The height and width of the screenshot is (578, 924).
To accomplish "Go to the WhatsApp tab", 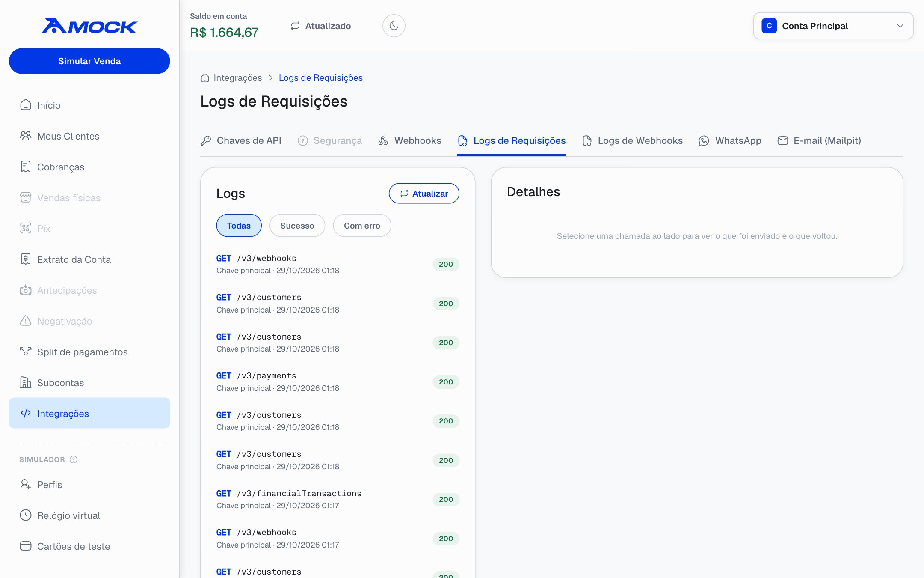I will 730,140.
